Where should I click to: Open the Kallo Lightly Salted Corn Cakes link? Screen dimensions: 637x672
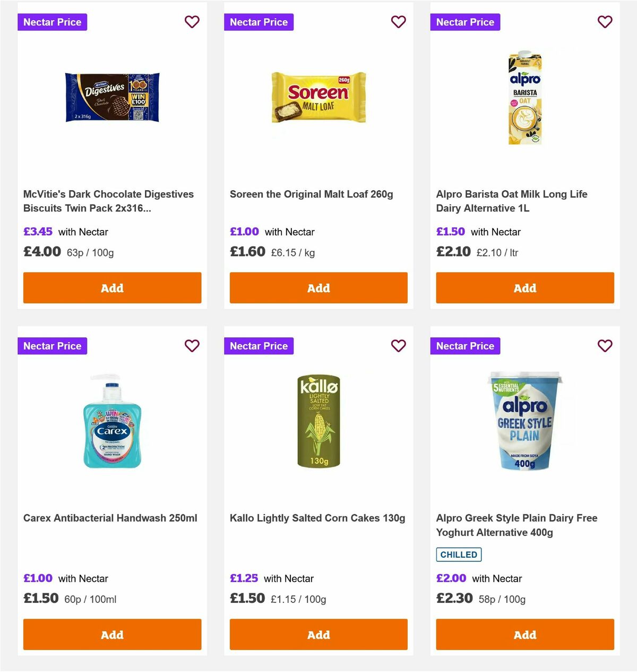pos(317,517)
